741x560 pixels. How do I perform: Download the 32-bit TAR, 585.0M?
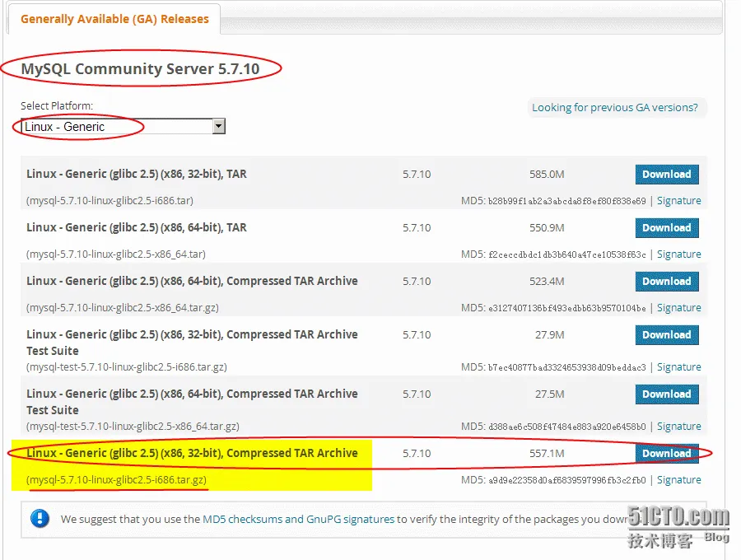click(667, 175)
